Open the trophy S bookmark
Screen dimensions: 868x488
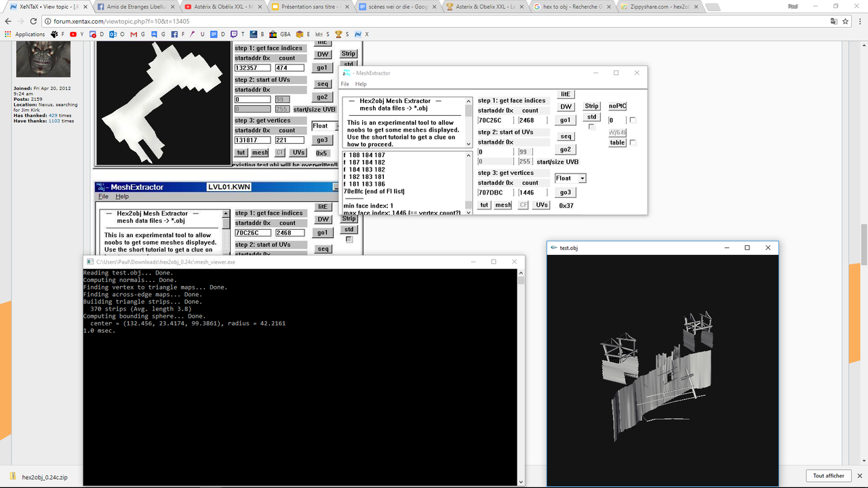341,34
